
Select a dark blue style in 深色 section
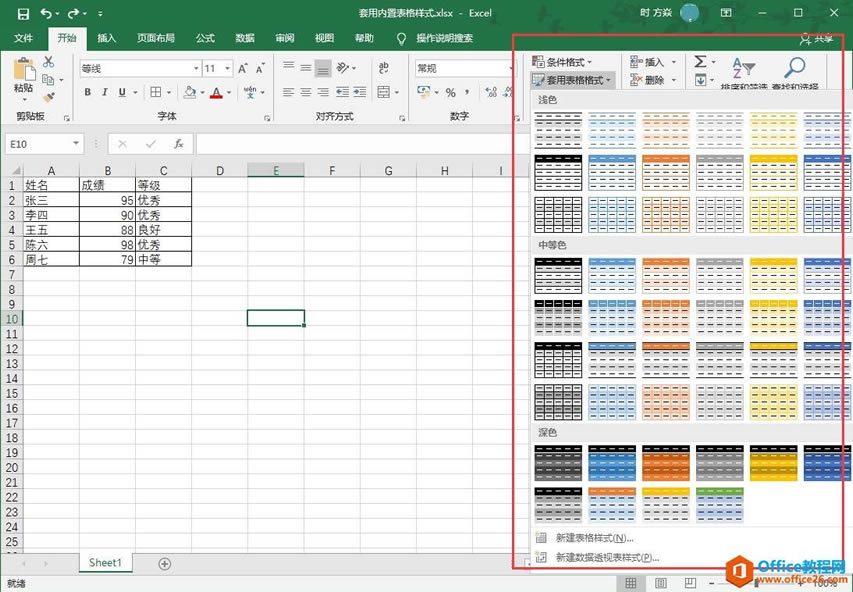(x=826, y=464)
